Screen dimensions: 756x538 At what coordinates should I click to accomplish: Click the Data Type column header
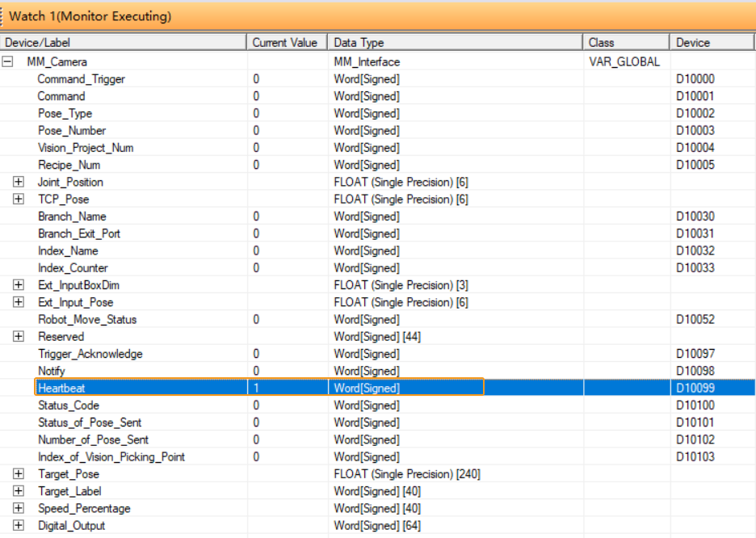tap(456, 43)
